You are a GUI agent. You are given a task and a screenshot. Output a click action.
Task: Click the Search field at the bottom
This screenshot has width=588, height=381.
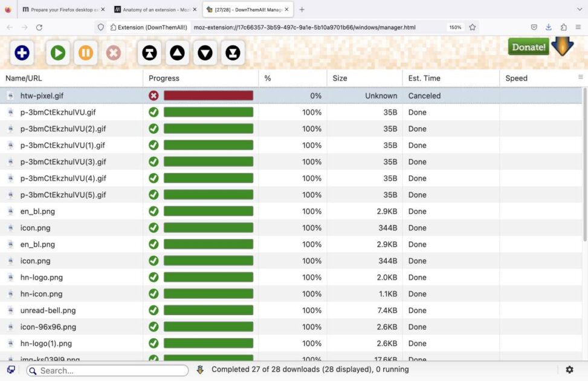coord(109,370)
